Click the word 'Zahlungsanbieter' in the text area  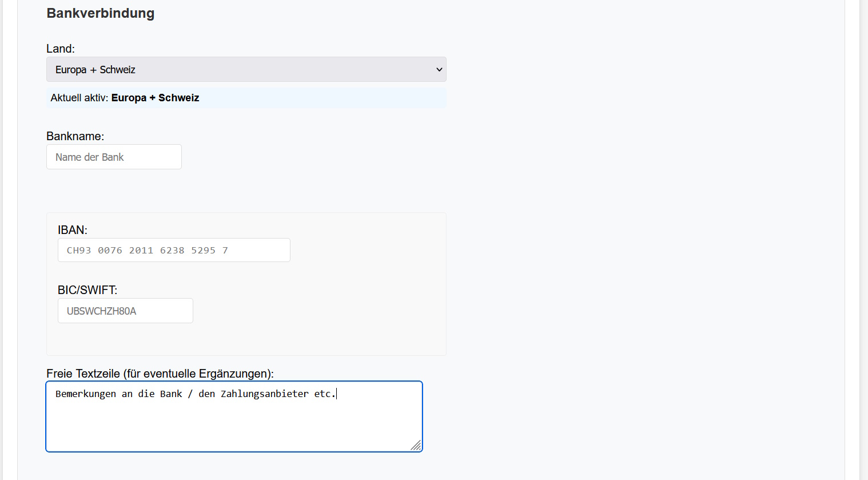pos(264,394)
